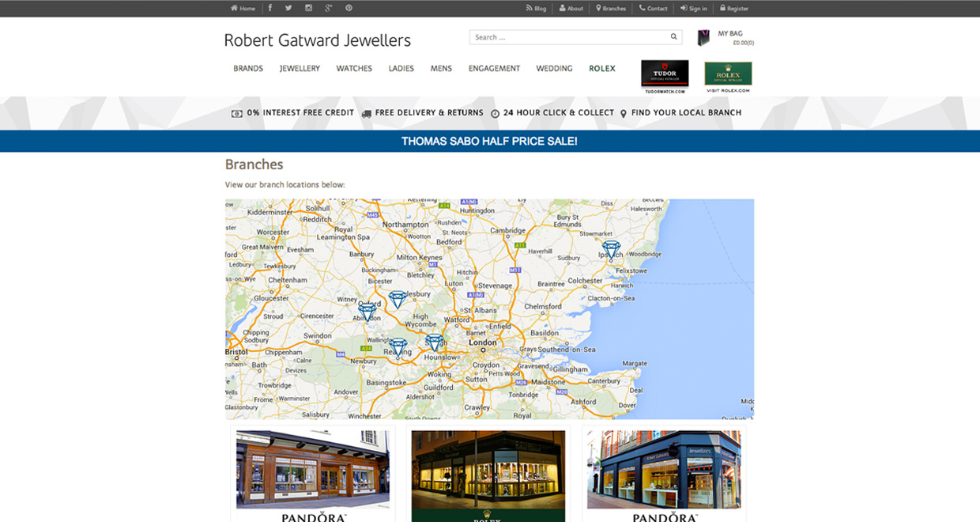The height and width of the screenshot is (522, 980).
Task: Open the Pinterest icon
Action: coord(349,8)
